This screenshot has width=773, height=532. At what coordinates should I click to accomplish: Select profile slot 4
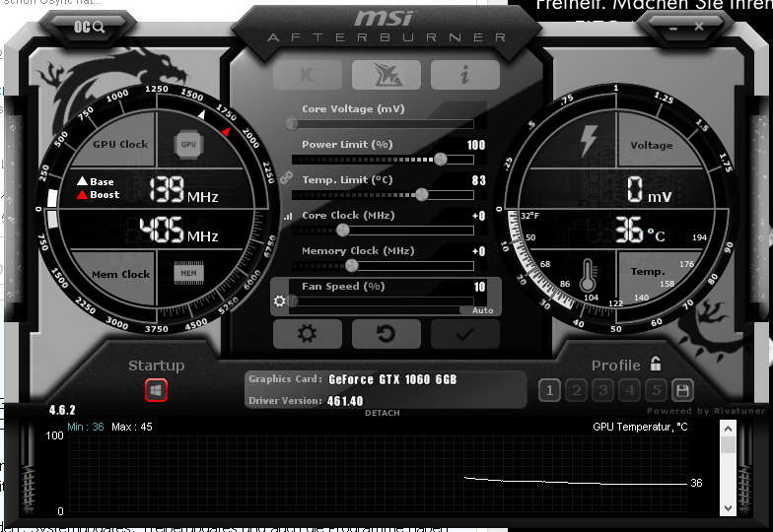629,390
